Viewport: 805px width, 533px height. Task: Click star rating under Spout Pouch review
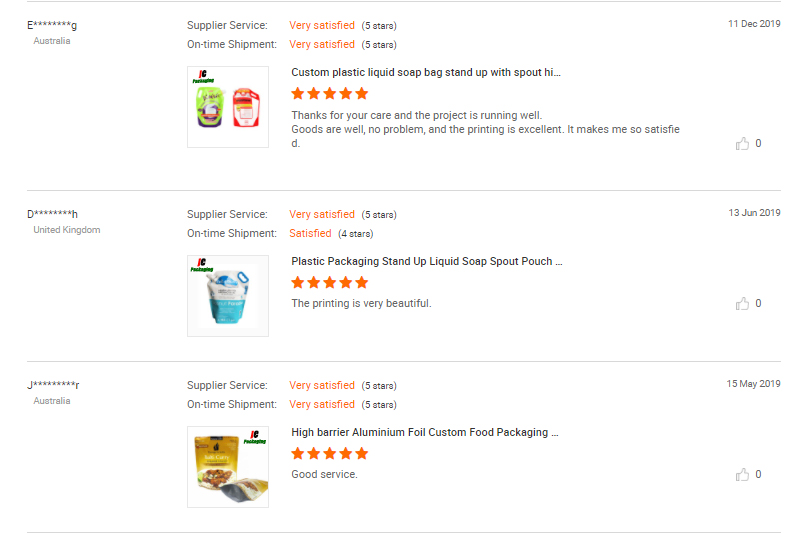(330, 283)
